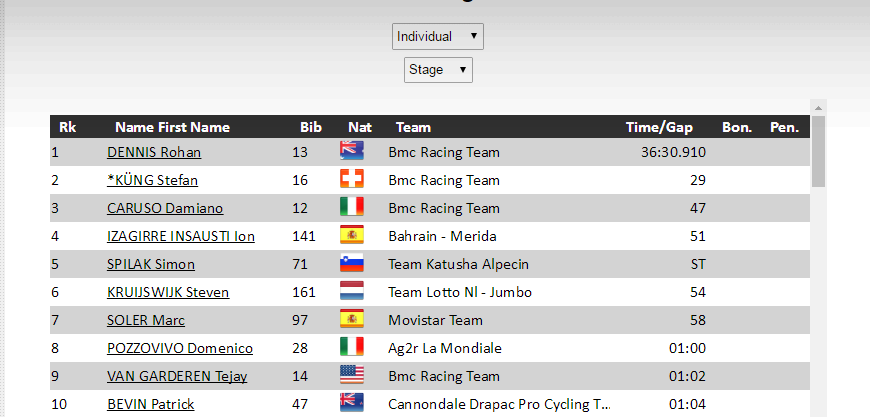Open the Individual classification dropdown
This screenshot has height=417, width=870.
[x=438, y=37]
